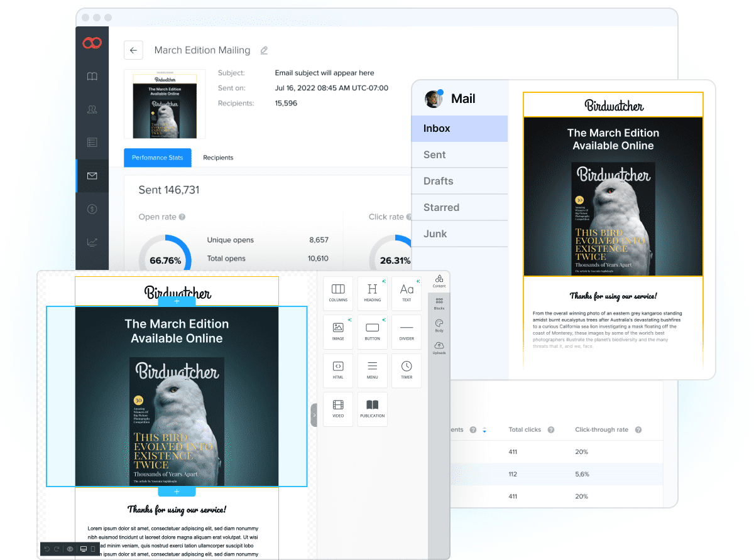Click the 5,6% click-through rate cell
Screen dimensions: 754x560
click(x=582, y=474)
